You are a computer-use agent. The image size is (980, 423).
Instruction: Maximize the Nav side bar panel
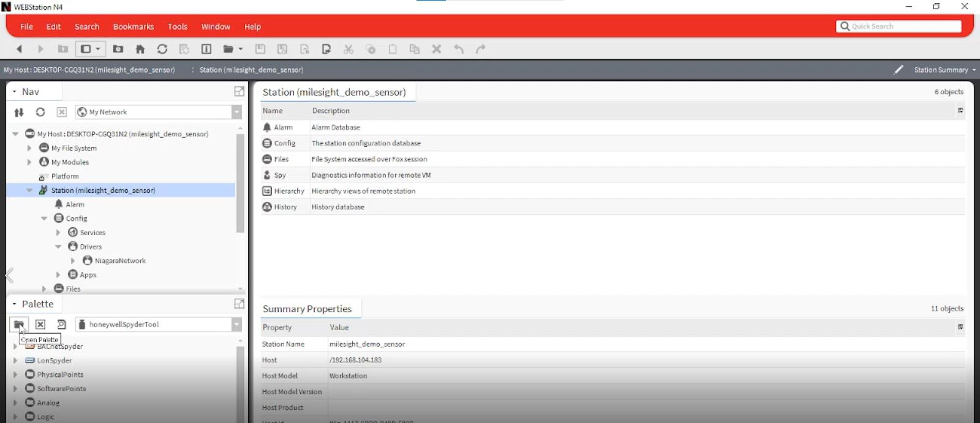[239, 91]
